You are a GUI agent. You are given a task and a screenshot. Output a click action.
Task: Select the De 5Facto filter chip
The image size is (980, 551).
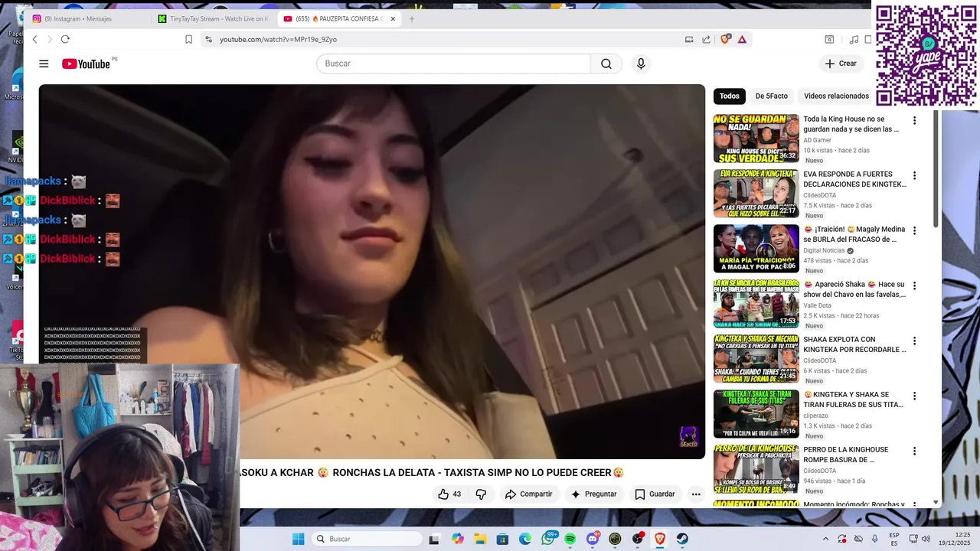[x=771, y=96]
